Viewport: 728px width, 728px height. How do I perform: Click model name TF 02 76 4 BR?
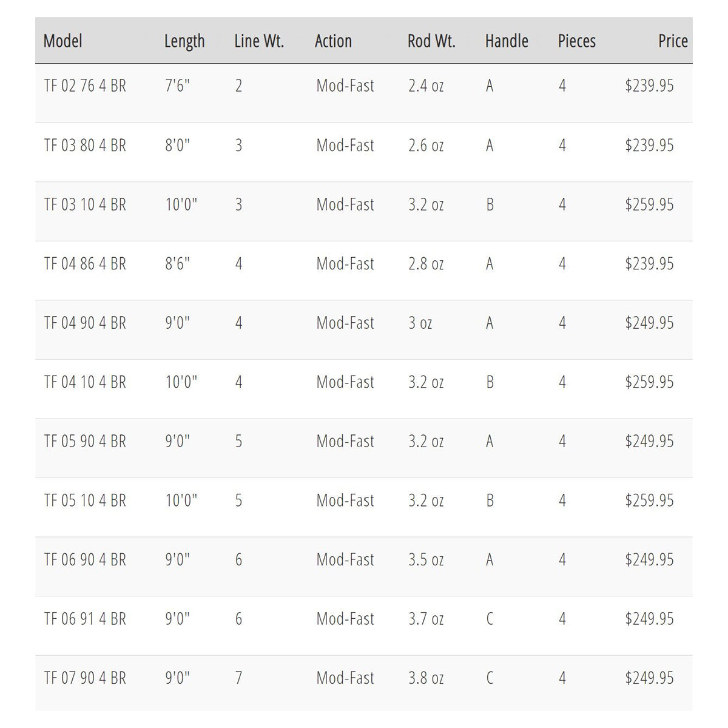(85, 86)
